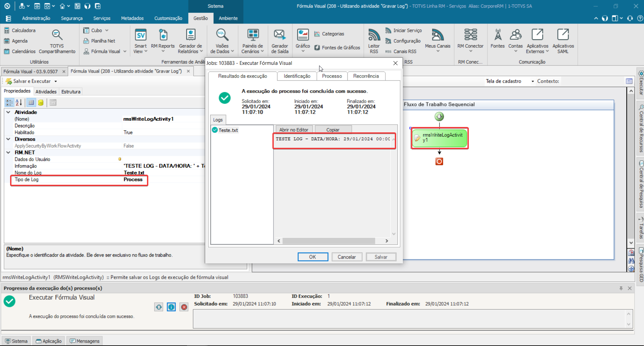Open RSS Configuração

pyautogui.click(x=403, y=41)
